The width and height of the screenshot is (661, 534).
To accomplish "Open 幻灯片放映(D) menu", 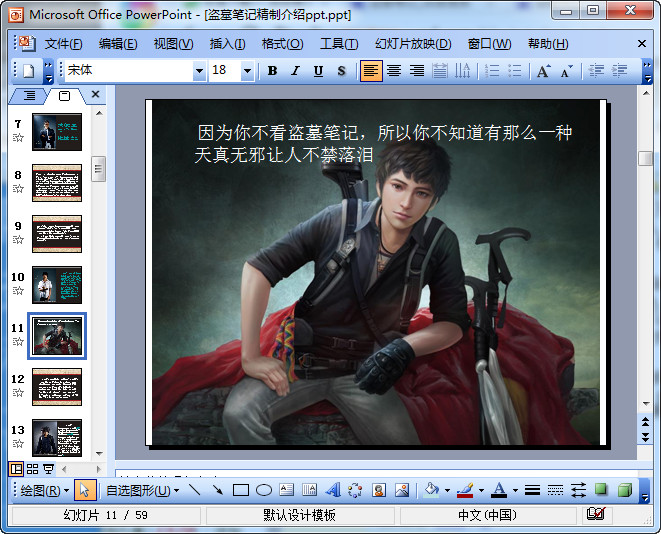I will click(x=413, y=43).
